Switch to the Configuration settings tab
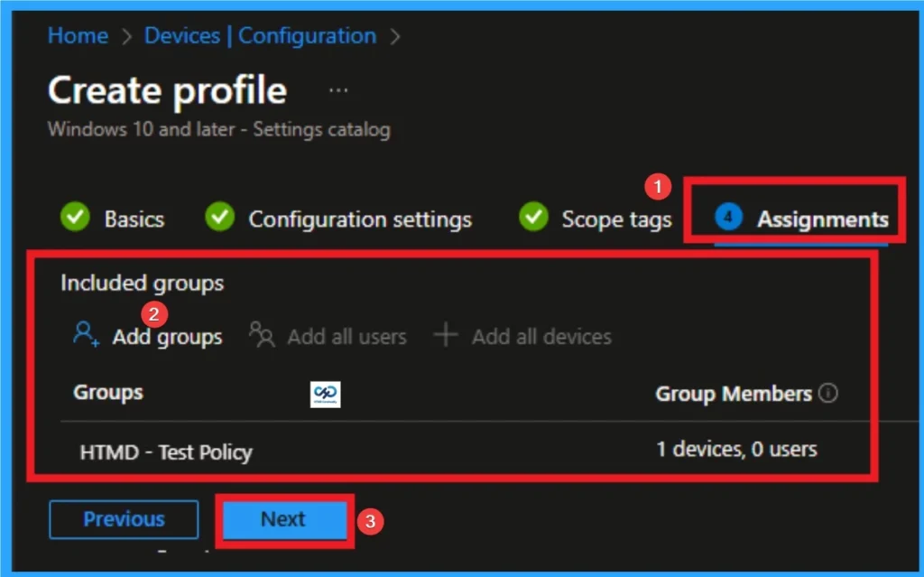 (359, 219)
